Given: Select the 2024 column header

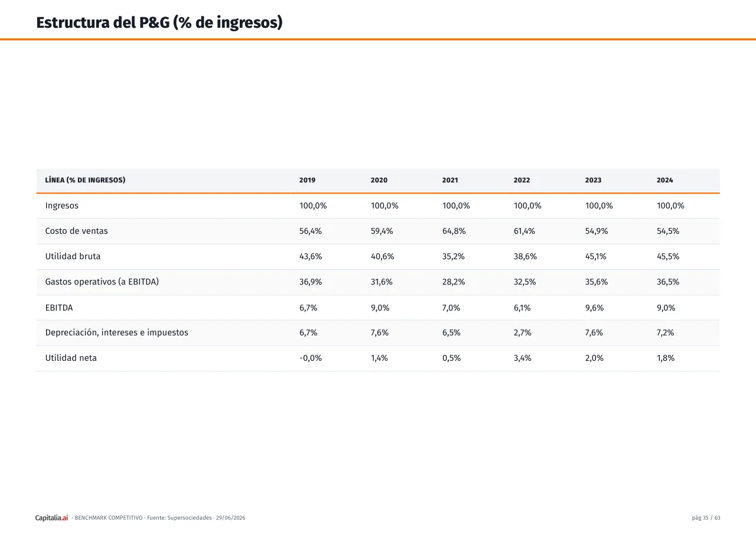Looking at the screenshot, I should (664, 180).
